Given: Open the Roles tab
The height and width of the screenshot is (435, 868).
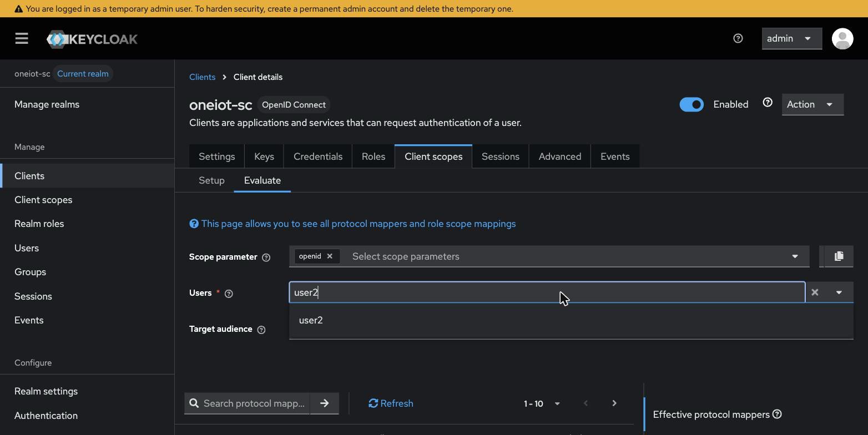Looking at the screenshot, I should 374,156.
